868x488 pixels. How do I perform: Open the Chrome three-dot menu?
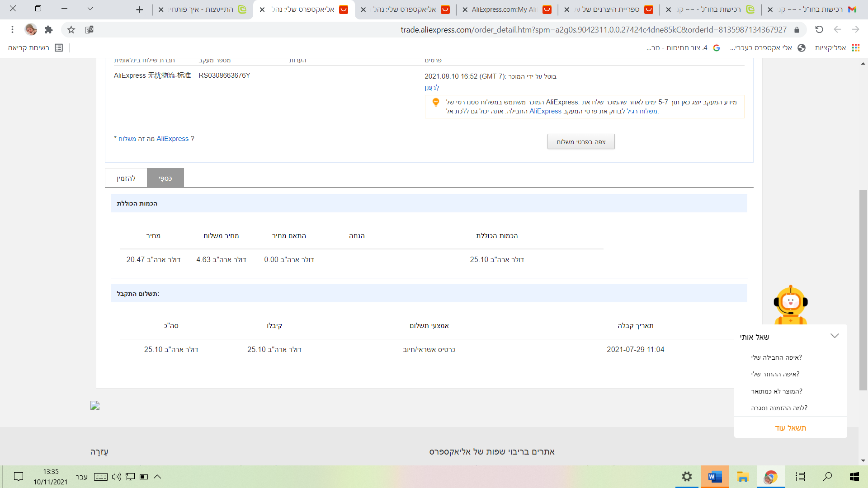13,30
